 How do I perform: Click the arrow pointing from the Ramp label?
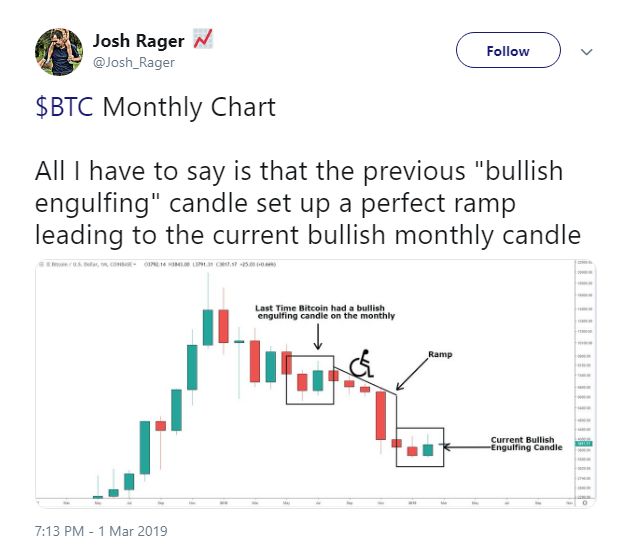pos(411,374)
